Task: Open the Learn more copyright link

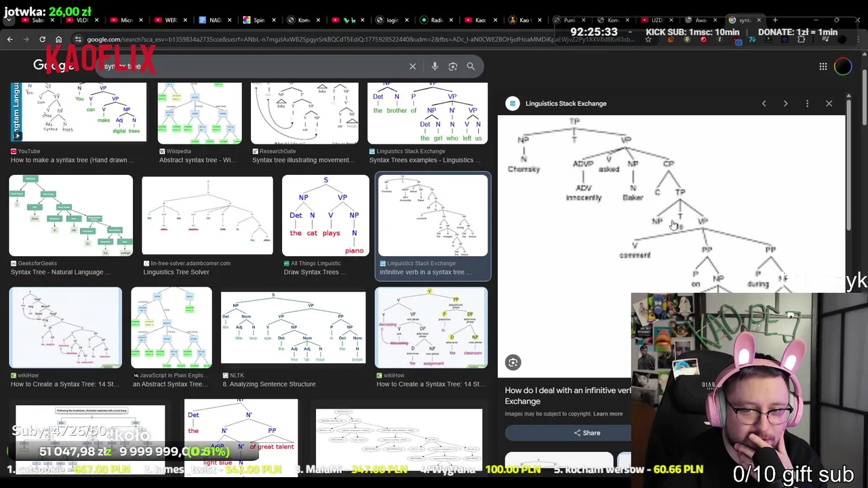Action: coord(608,414)
